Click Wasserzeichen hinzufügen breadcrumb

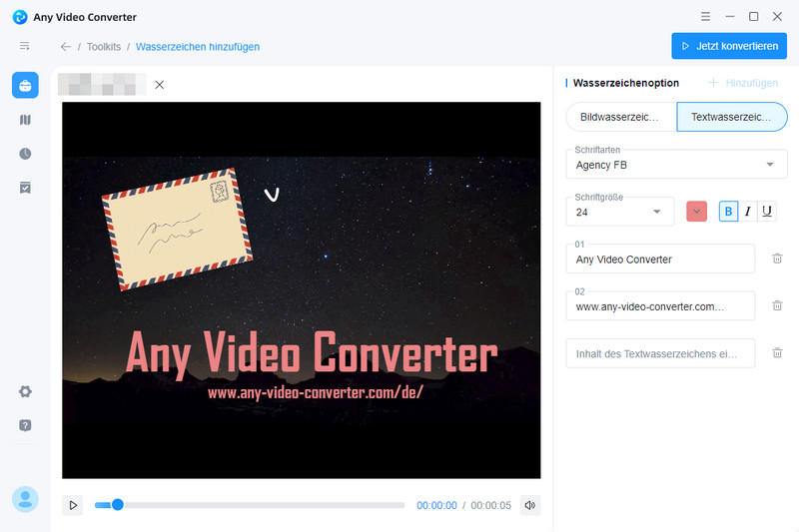(x=197, y=47)
